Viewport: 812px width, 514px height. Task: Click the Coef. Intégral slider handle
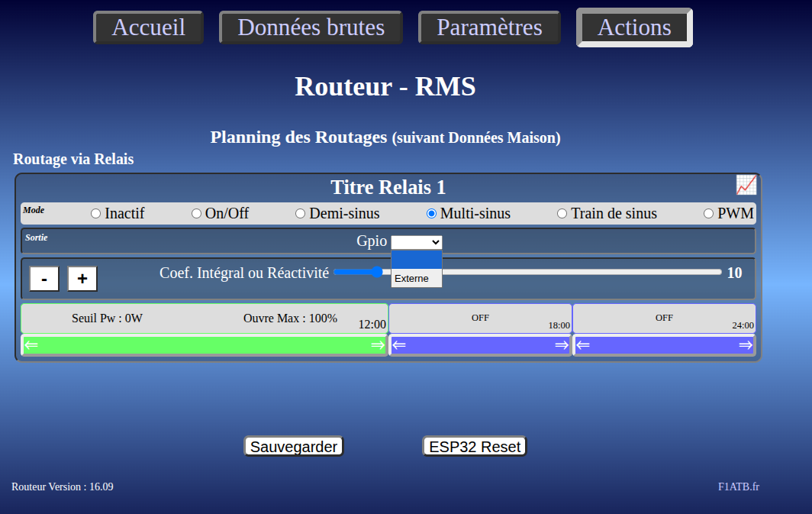(378, 271)
